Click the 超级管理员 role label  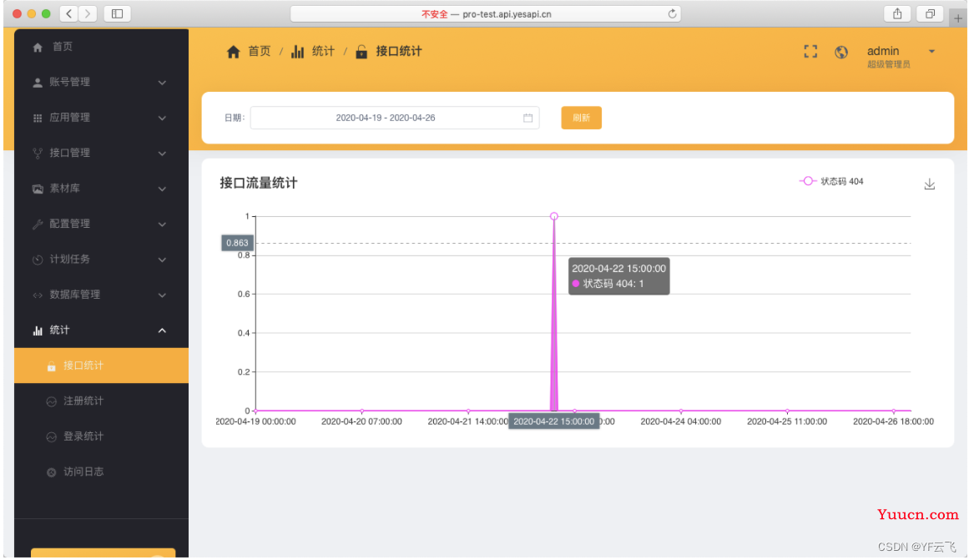pos(889,65)
